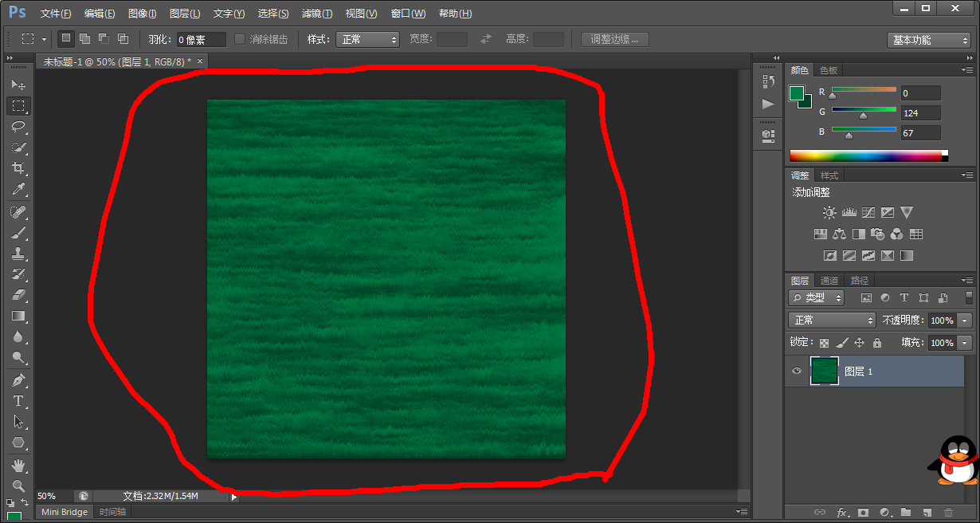Image resolution: width=980 pixels, height=523 pixels.
Task: Choose the add to selection mode
Action: [x=84, y=39]
